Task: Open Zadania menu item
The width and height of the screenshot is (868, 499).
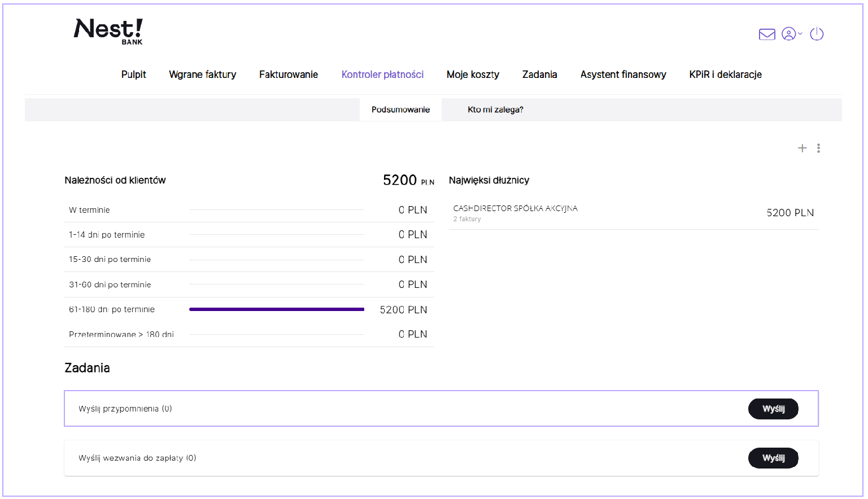Action: (539, 75)
